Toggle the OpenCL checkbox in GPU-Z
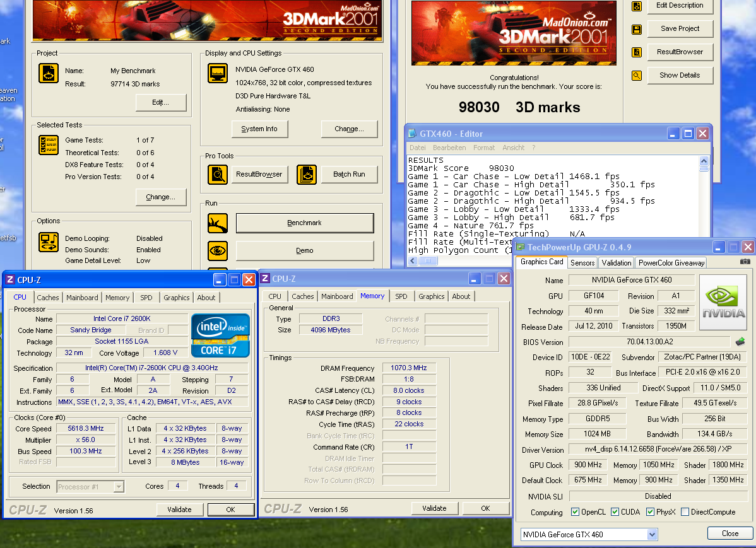This screenshot has width=756, height=548. pyautogui.click(x=575, y=512)
